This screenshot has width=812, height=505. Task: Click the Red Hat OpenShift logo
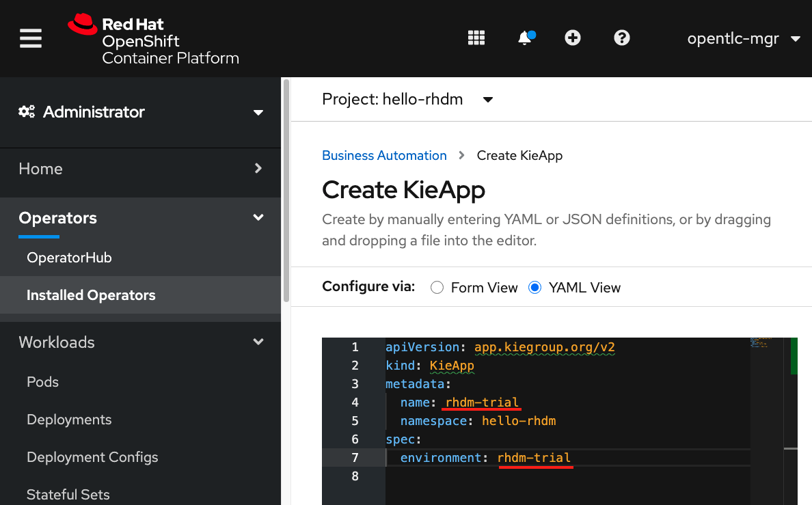click(154, 38)
